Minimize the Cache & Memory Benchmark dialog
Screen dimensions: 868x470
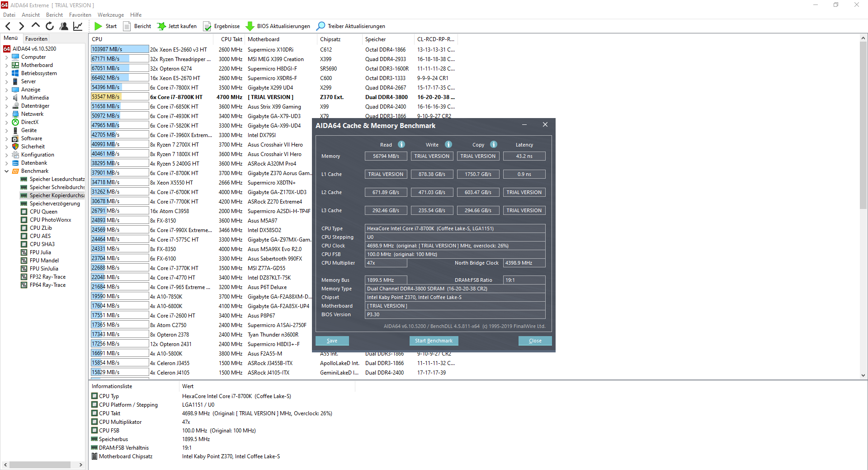[524, 125]
